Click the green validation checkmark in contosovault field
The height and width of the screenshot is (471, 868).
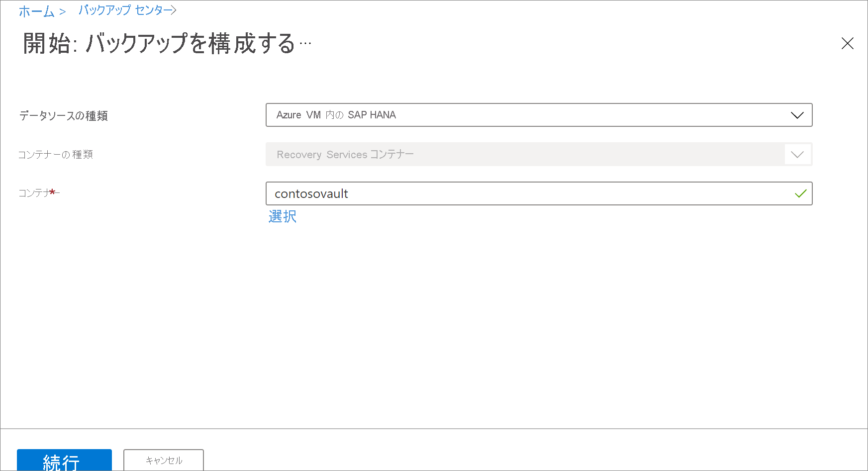(x=800, y=193)
